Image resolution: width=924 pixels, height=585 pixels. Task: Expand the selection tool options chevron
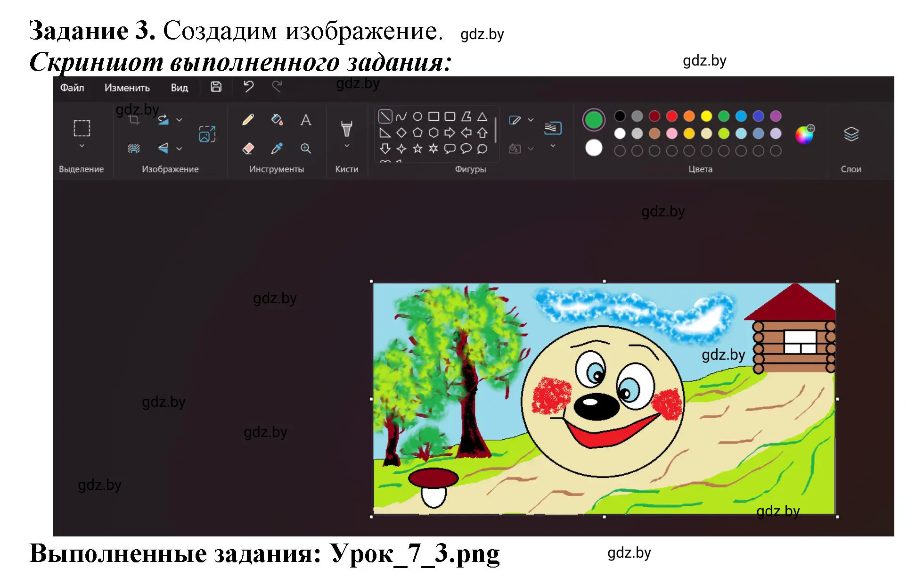click(82, 146)
